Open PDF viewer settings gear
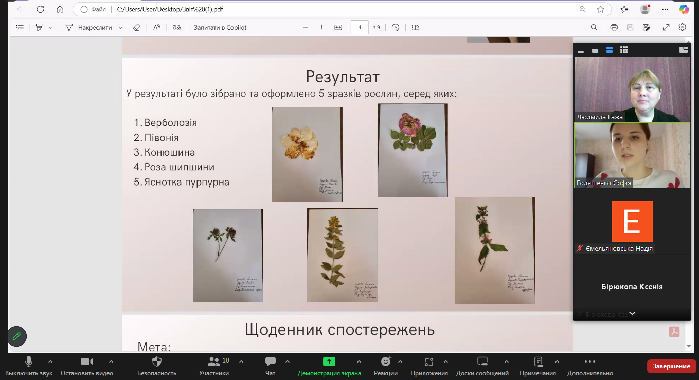The image size is (699, 380). click(683, 27)
